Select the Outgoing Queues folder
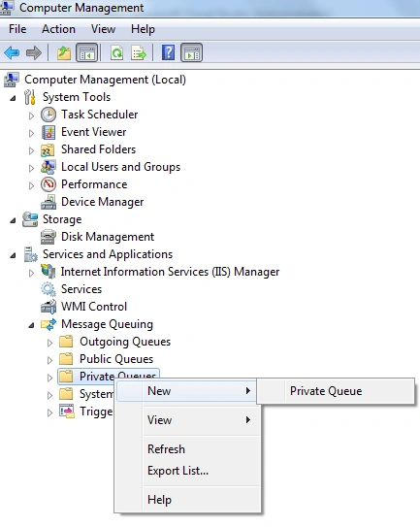The image size is (420, 527). tap(125, 342)
